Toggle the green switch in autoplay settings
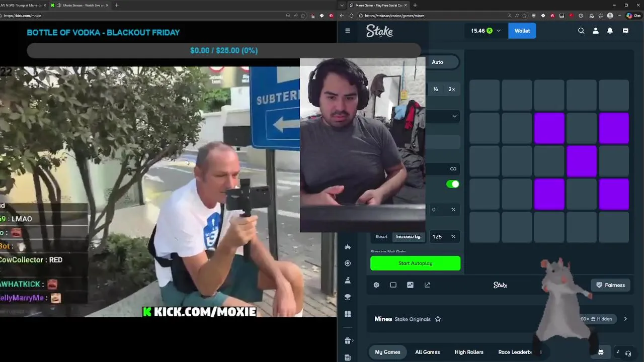 (453, 184)
